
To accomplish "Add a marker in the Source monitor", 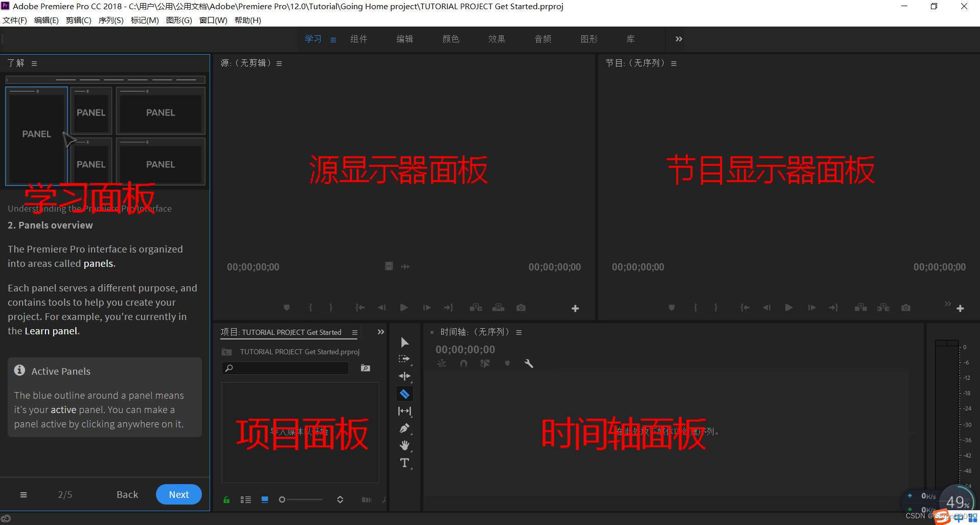I will coord(286,308).
